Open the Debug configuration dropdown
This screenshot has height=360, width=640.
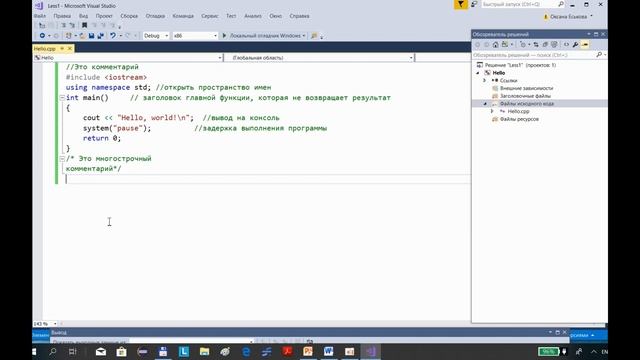pyautogui.click(x=156, y=36)
